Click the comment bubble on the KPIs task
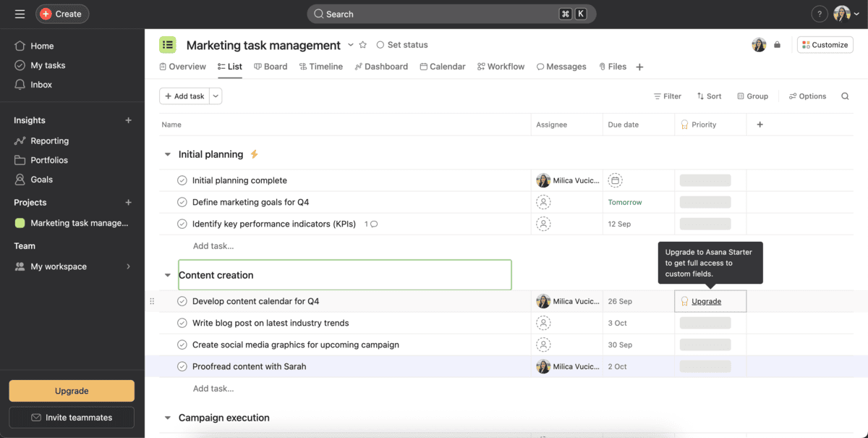This screenshot has width=868, height=438. tap(374, 224)
